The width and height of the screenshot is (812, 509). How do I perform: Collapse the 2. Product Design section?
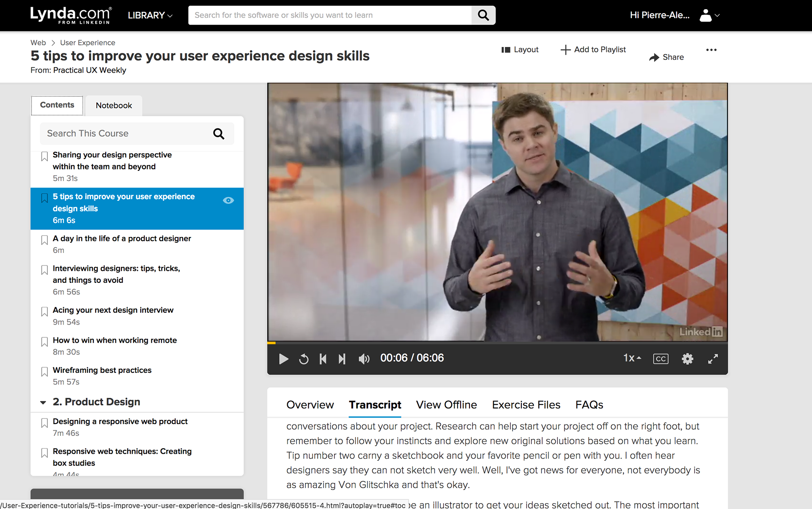(43, 402)
